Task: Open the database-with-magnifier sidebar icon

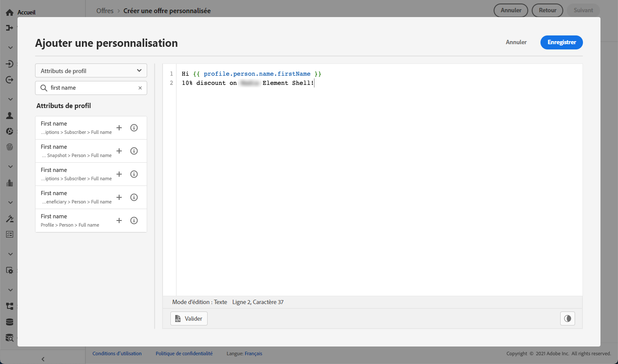Action: (10, 337)
